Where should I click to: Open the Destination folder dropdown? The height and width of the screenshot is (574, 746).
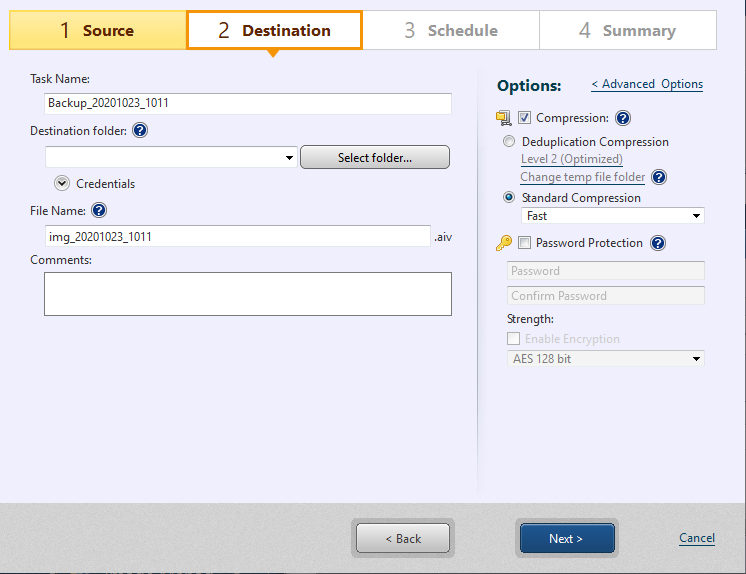tap(290, 158)
